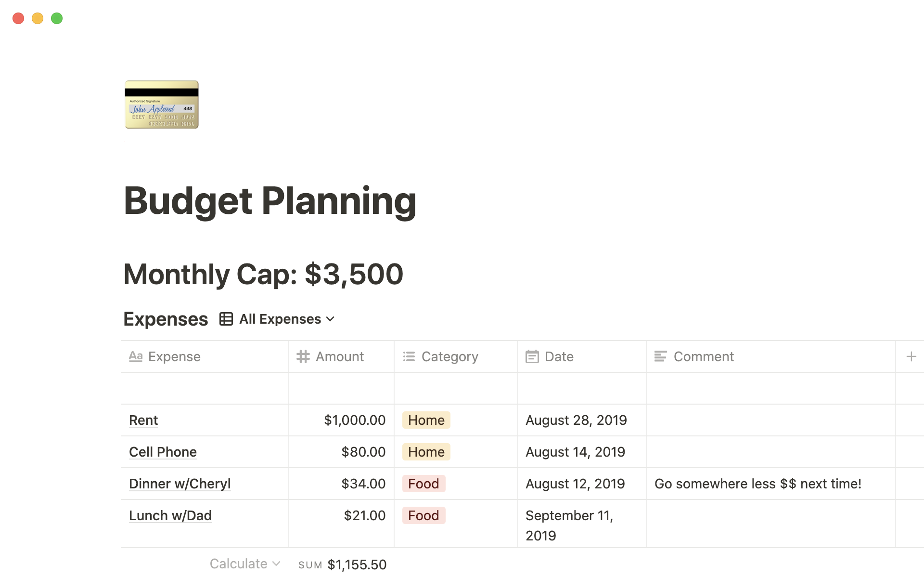
Task: Click the Calculate button at bottom
Action: click(x=241, y=564)
